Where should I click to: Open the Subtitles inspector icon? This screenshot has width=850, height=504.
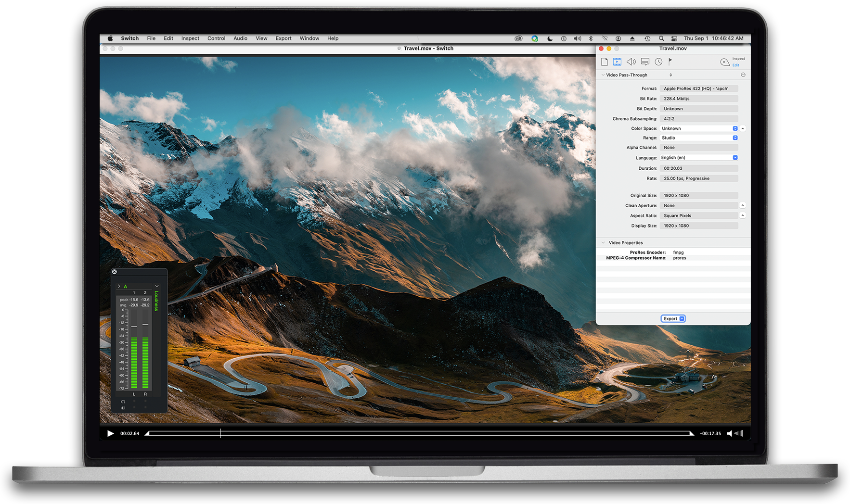click(x=645, y=62)
